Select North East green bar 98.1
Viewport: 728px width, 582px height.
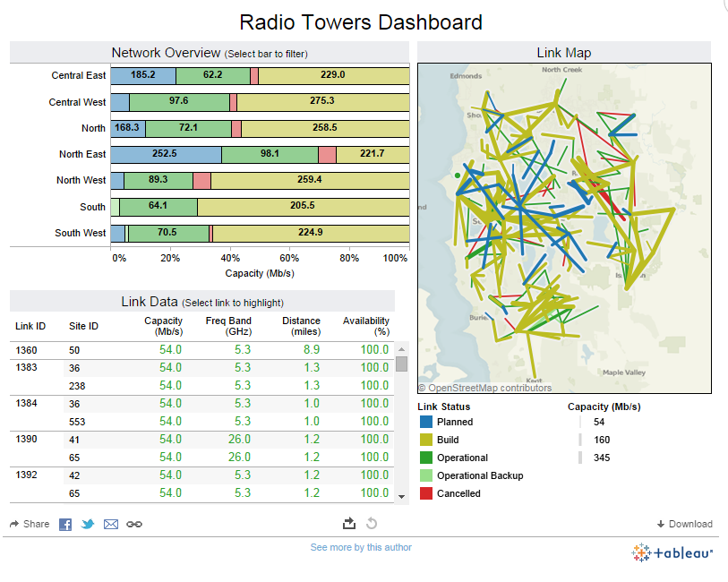click(x=270, y=155)
